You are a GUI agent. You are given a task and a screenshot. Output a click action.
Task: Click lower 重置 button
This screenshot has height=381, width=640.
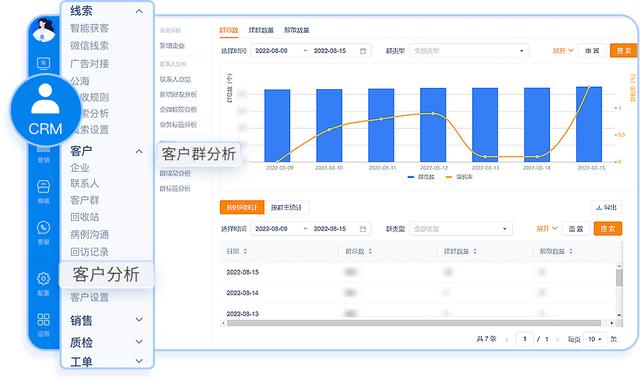[x=576, y=229]
